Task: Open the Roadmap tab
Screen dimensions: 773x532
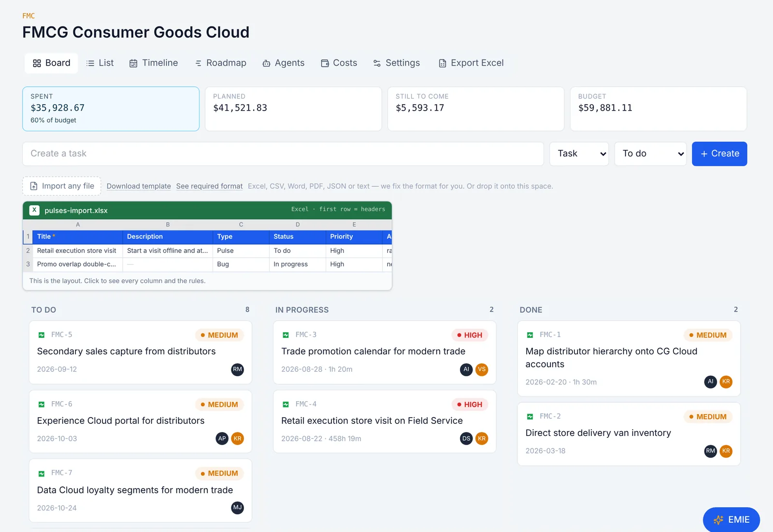Action: click(220, 63)
